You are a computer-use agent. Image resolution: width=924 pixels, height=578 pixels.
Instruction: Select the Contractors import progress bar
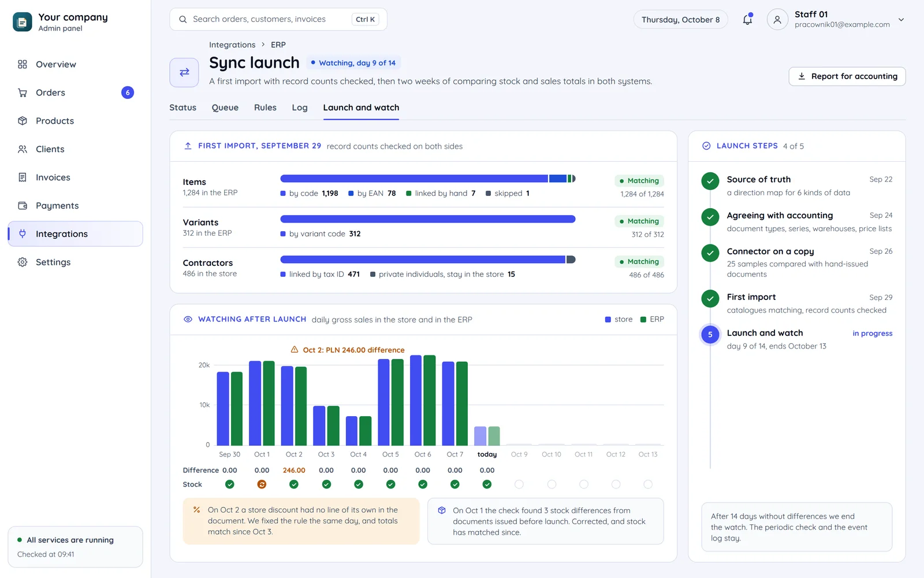(428, 260)
